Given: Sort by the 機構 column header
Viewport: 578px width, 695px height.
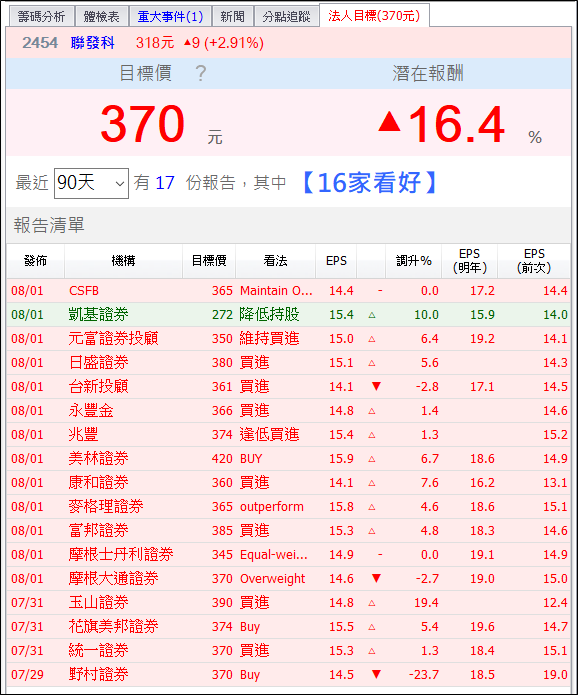Looking at the screenshot, I should tap(123, 261).
